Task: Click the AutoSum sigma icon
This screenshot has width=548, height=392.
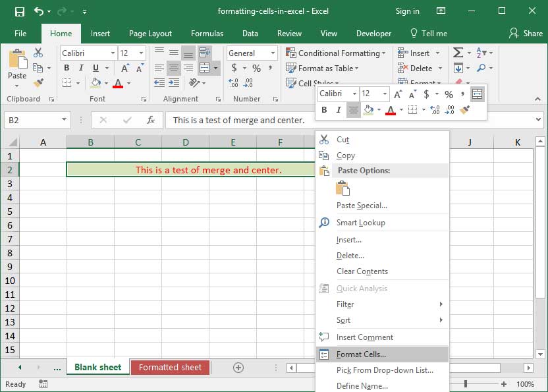Action: pos(458,53)
